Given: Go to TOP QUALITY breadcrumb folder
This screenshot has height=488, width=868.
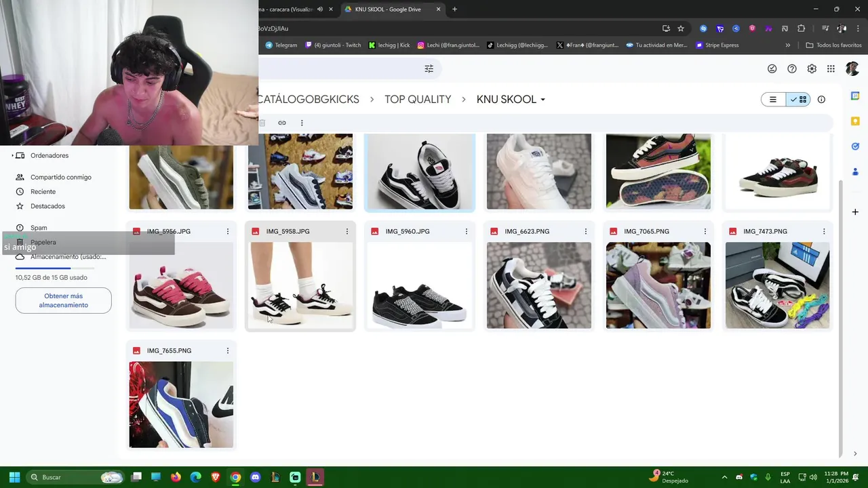Looking at the screenshot, I should tap(418, 100).
